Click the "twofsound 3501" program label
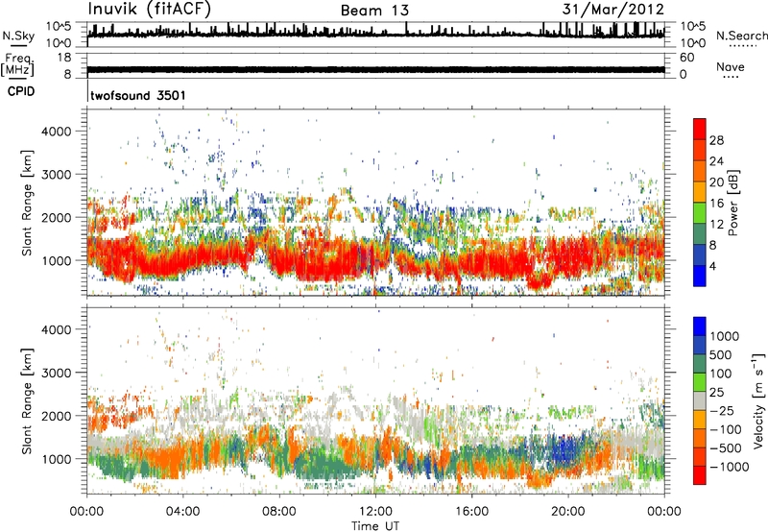Viewport: 768px width, 532px height. (138, 95)
